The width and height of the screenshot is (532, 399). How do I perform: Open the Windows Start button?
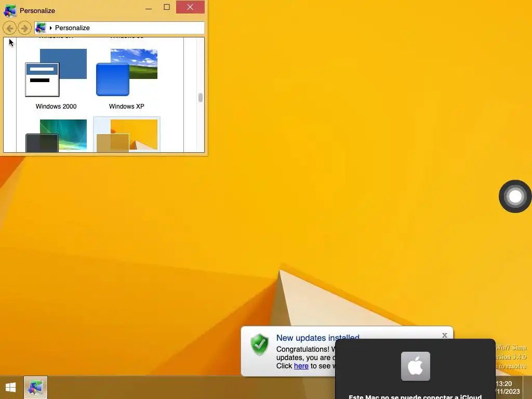tap(10, 388)
